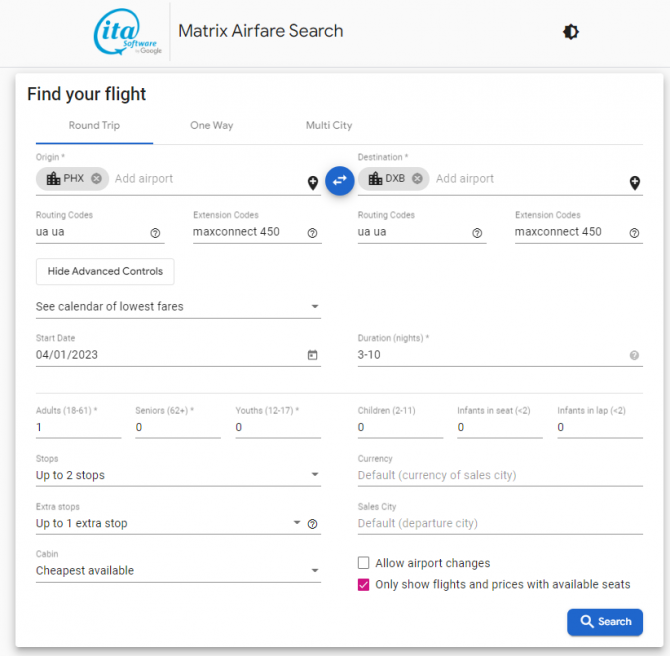Open the Currency selection field
The image size is (670, 656).
(500, 475)
